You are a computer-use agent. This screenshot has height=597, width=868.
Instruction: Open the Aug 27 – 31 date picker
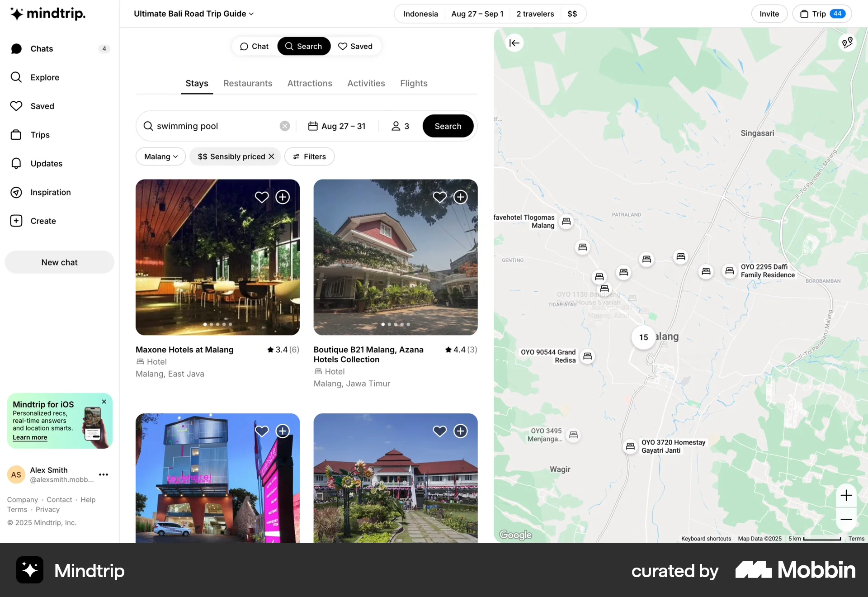(337, 126)
